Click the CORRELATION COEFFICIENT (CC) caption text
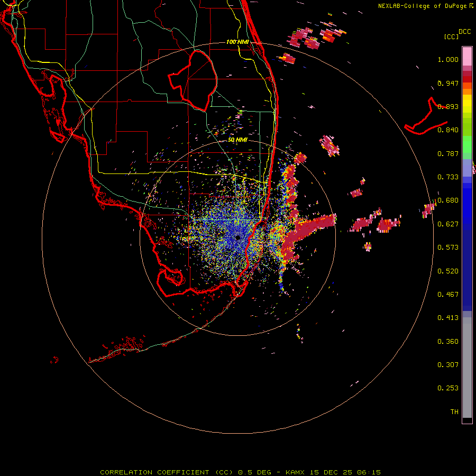This screenshot has width=476, height=476. click(x=167, y=472)
